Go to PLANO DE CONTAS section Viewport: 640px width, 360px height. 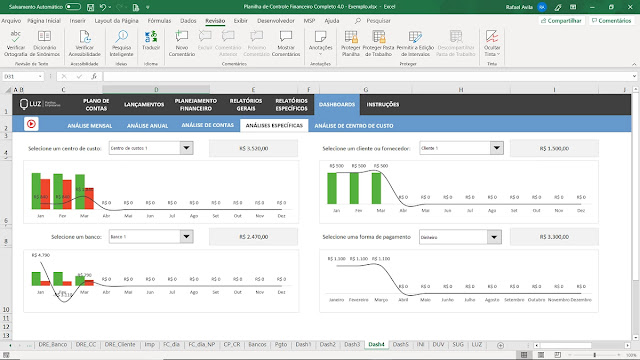[96, 104]
